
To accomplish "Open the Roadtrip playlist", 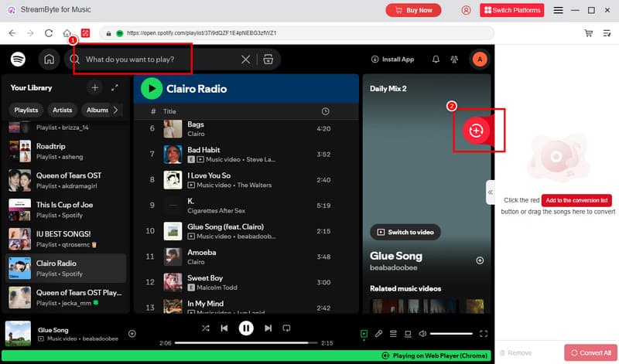I will (66, 151).
